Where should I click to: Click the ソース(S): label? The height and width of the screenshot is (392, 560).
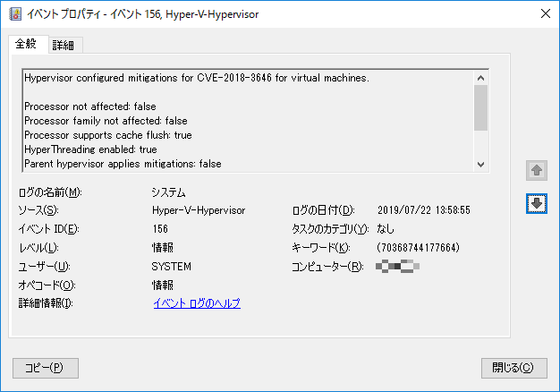pos(38,210)
